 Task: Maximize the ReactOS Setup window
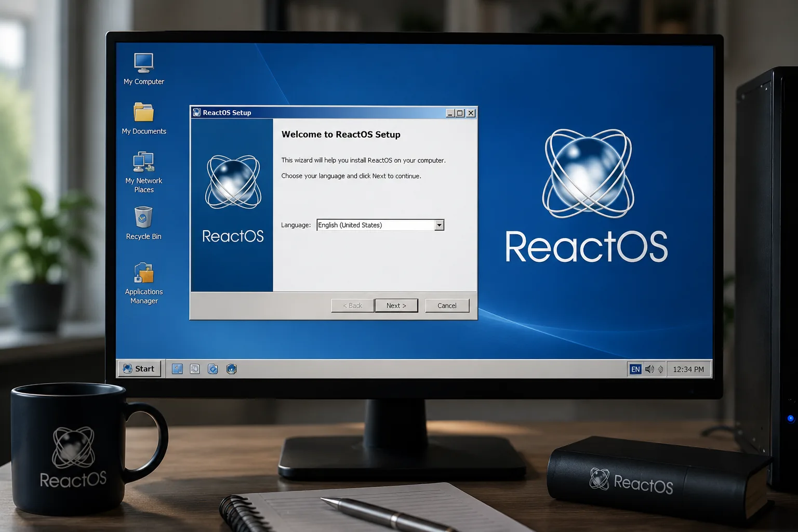tap(460, 113)
